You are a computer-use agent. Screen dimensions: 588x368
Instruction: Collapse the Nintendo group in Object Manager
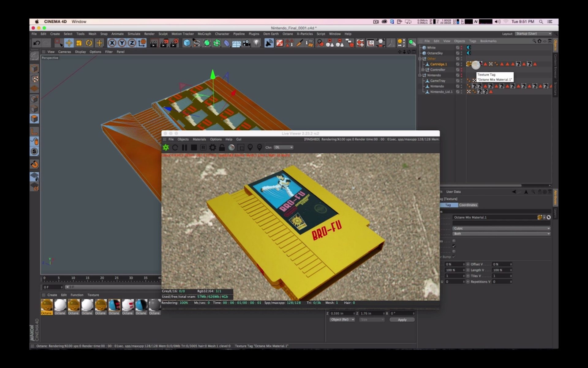pyautogui.click(x=420, y=75)
